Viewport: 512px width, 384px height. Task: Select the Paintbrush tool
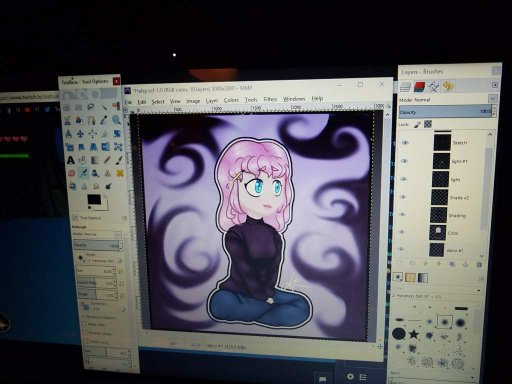[119, 160]
